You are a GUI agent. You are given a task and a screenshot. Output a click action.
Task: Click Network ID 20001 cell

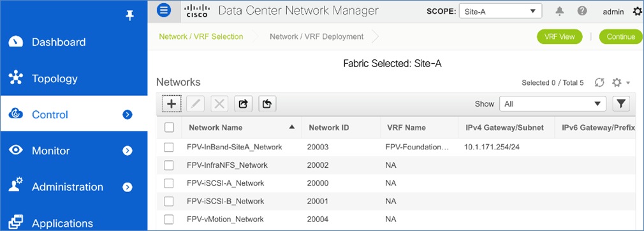318,201
